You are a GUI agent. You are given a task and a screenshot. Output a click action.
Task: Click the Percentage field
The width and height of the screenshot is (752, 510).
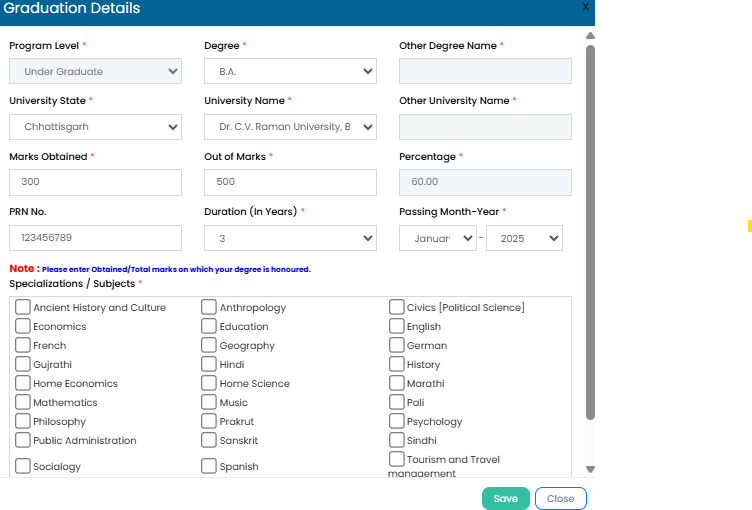pyautogui.click(x=485, y=182)
